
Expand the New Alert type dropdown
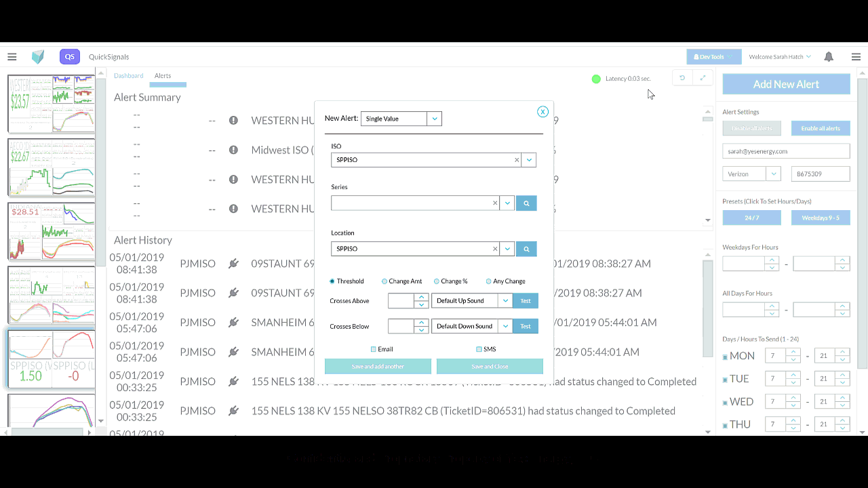(x=435, y=119)
